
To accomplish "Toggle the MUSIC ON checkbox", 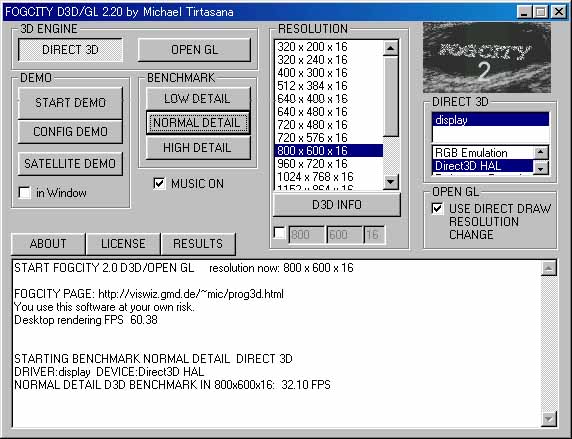I will 159,184.
